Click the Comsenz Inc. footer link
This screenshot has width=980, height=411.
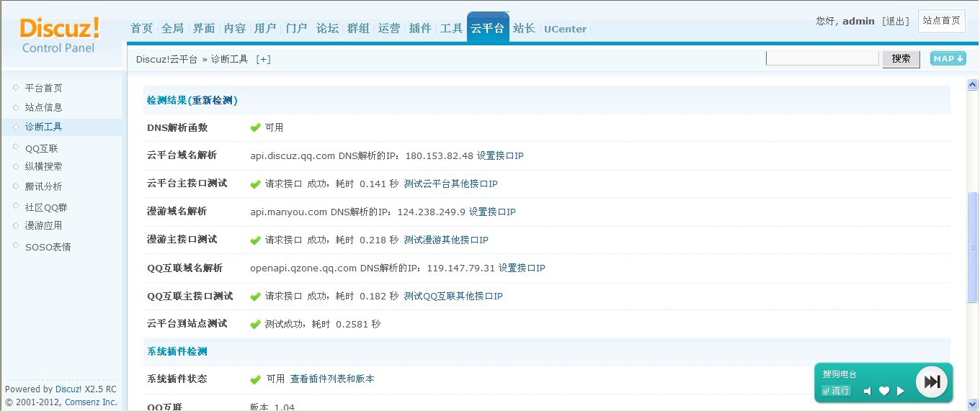[91, 402]
